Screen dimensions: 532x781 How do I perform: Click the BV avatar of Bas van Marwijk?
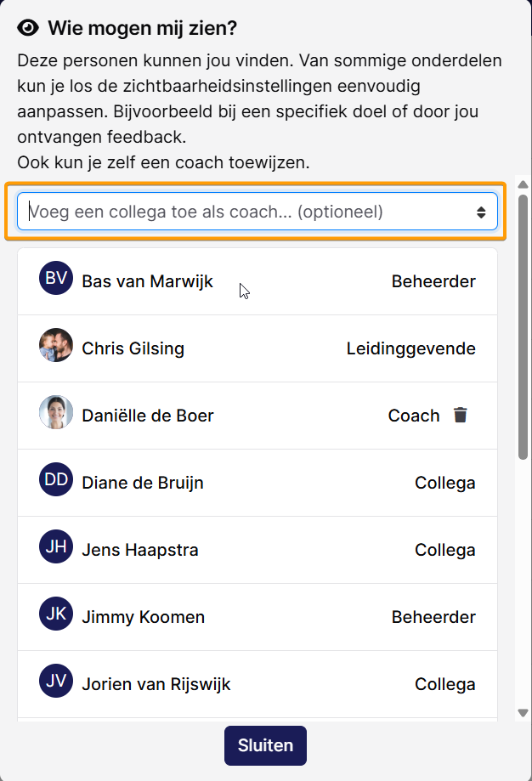(x=56, y=278)
